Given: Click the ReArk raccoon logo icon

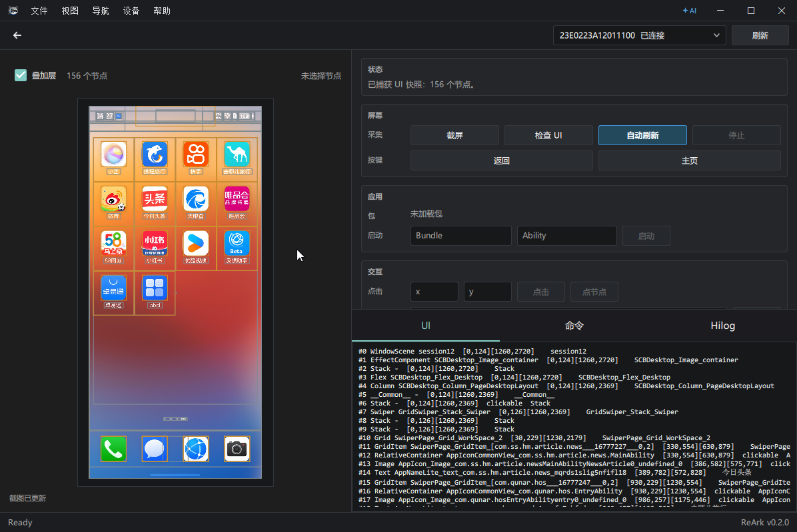Looking at the screenshot, I should click(13, 11).
